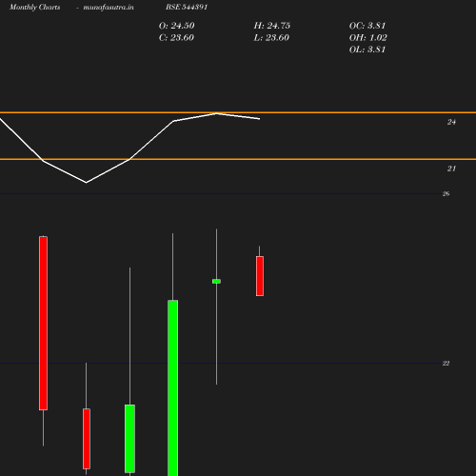The height and width of the screenshot is (476, 476).
Task: Click the tall red first candlestick
Action: [x=43, y=323]
